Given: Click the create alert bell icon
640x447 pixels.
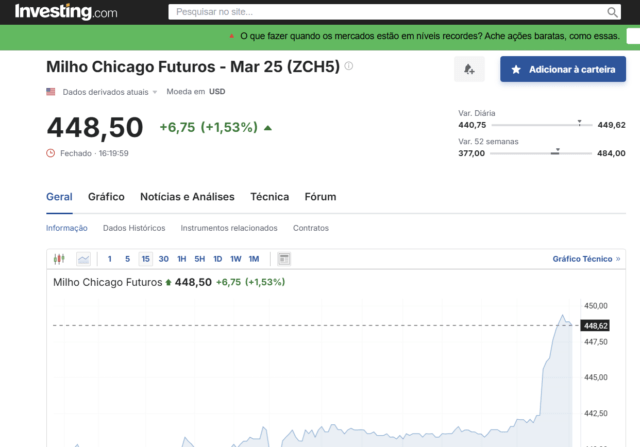Looking at the screenshot, I should [469, 69].
